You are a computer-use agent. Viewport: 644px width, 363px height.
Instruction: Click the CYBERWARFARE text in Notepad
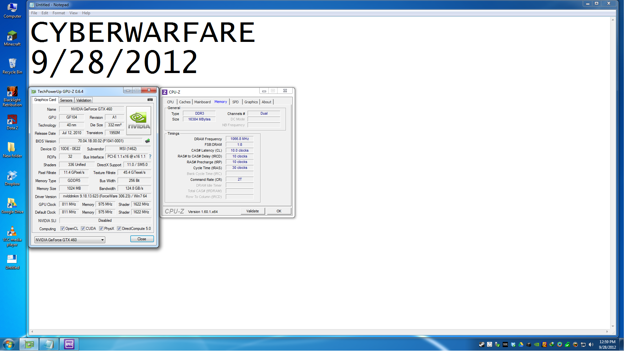pos(143,32)
